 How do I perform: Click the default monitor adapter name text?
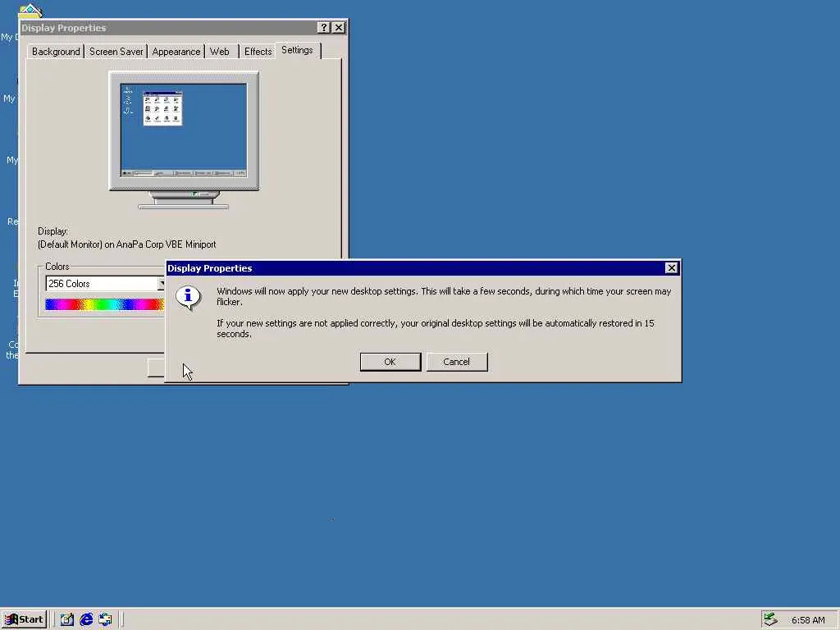(x=127, y=244)
